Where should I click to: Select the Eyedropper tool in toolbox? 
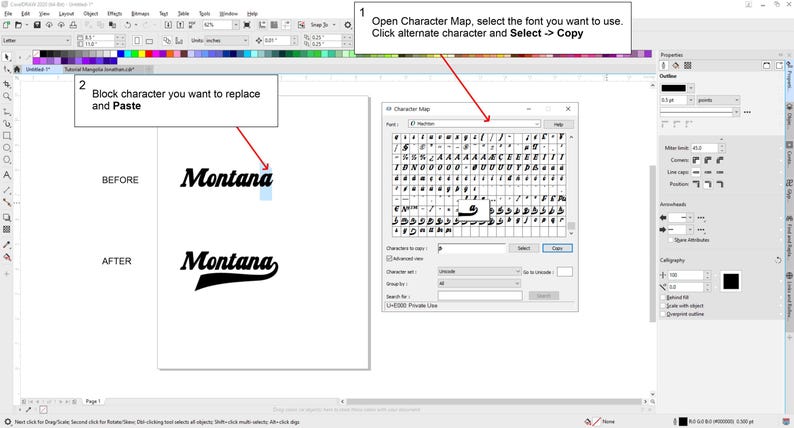click(7, 245)
